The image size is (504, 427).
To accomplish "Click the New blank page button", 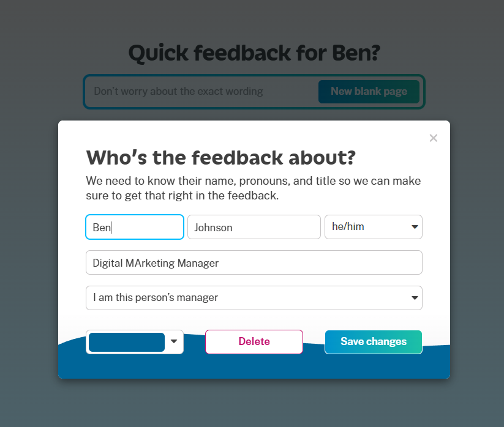I will 369,92.
